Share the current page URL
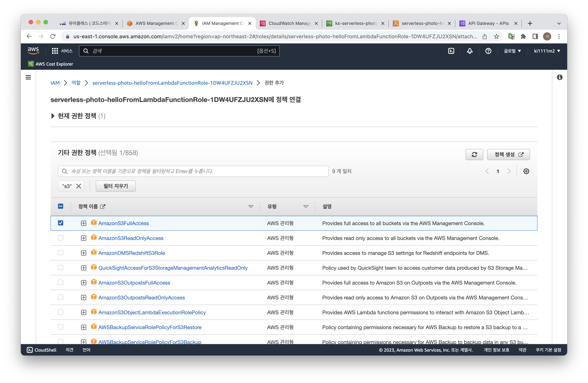 pyautogui.click(x=484, y=37)
